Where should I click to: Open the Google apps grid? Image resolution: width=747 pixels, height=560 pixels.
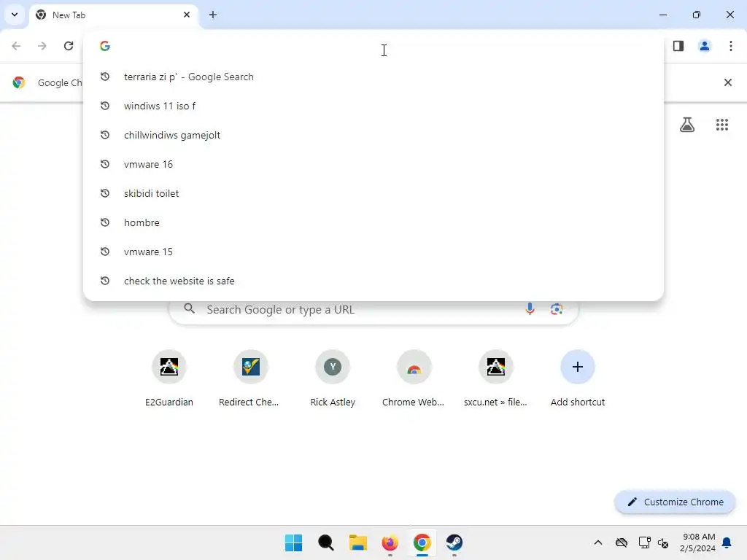(x=722, y=125)
